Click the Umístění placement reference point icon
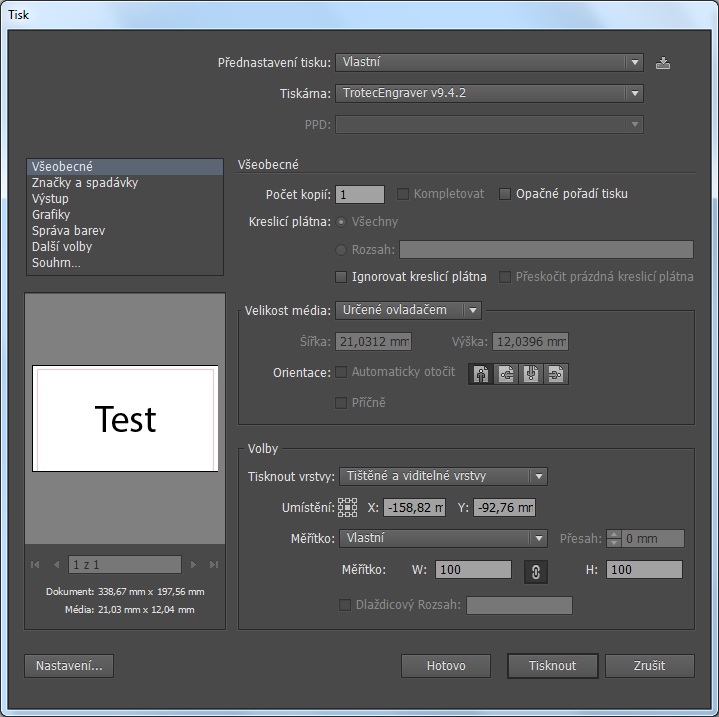 tap(347, 508)
